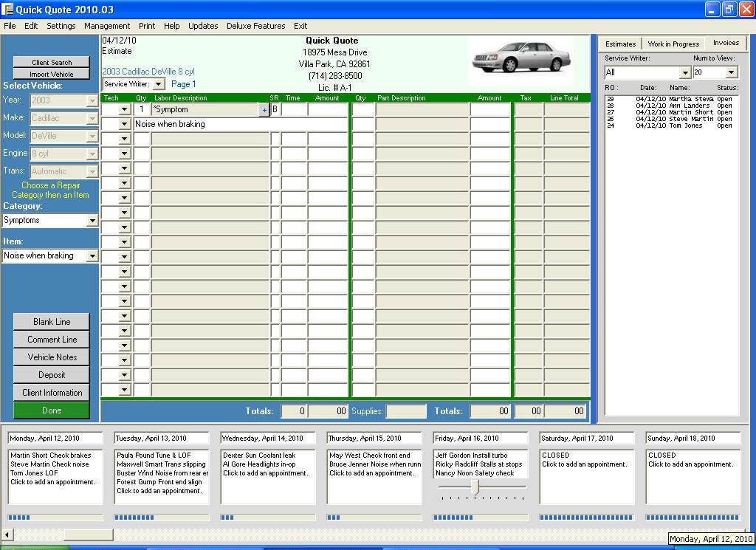Open the Num to View dropdown
Screen dimensions: 756x550
tap(732, 73)
